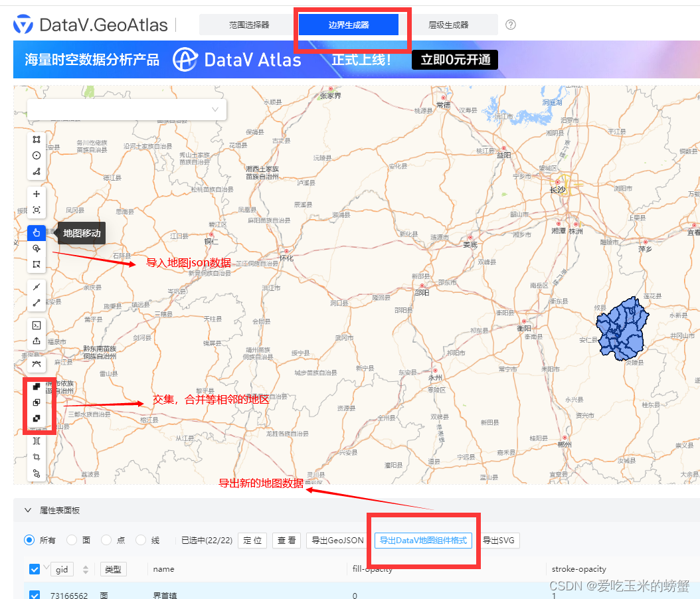
Task: Select the 面 radio button
Action: pos(72,540)
